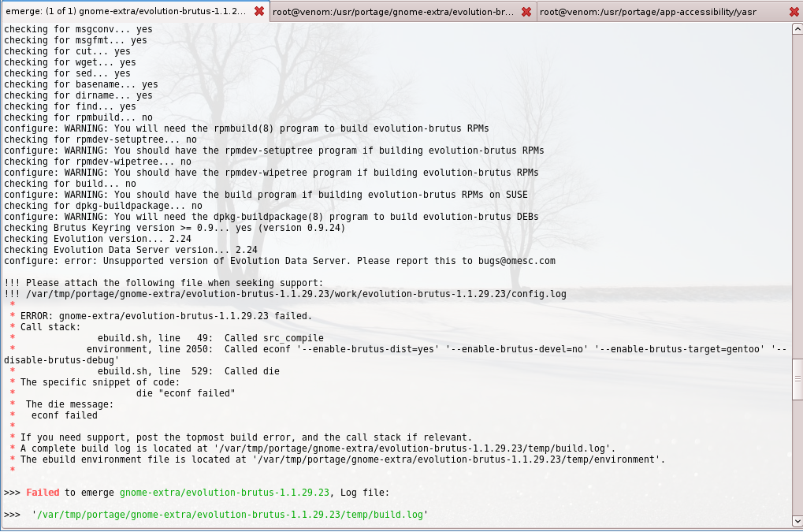Click green package name gnome-extra/evolution-brutus-1.1.29.23
This screenshot has width=803, height=532.
tap(225, 493)
